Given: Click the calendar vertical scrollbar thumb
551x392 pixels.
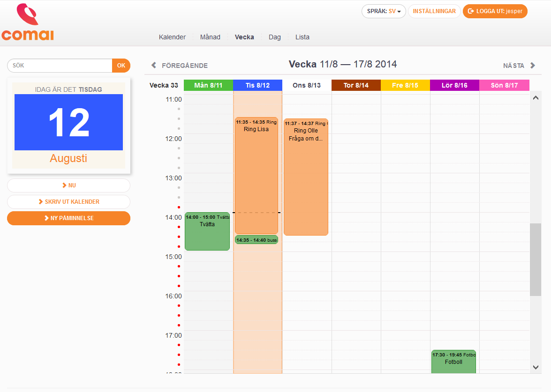Looking at the screenshot, I should coord(536,260).
